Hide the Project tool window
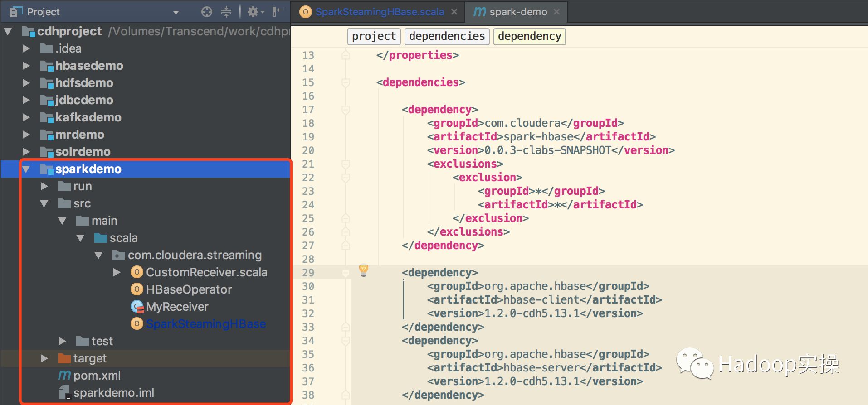This screenshot has width=868, height=405. pyautogui.click(x=278, y=12)
